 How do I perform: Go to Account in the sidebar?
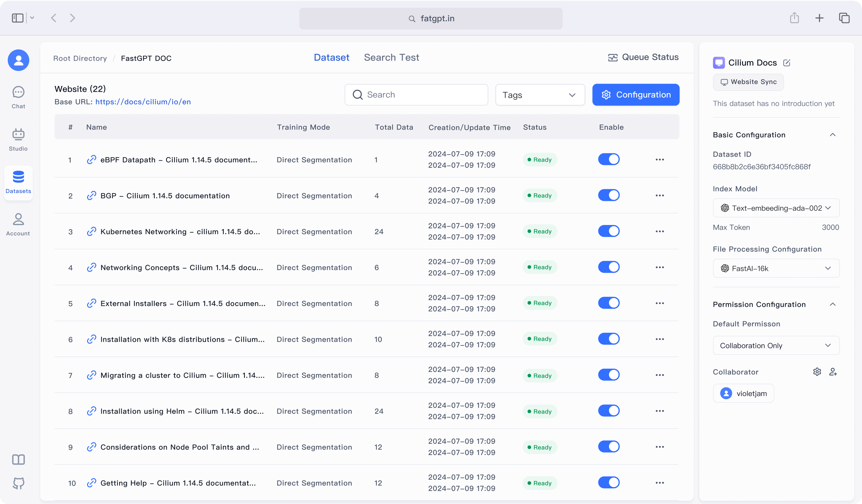click(x=18, y=224)
